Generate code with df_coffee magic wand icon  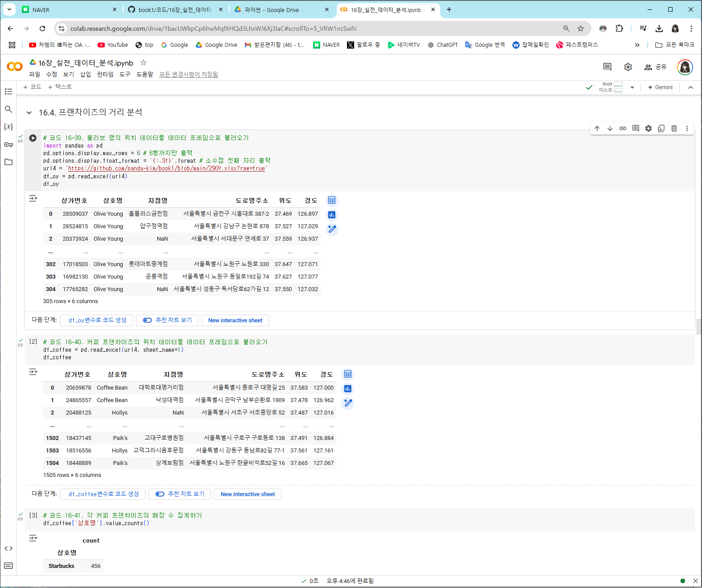pyautogui.click(x=348, y=403)
